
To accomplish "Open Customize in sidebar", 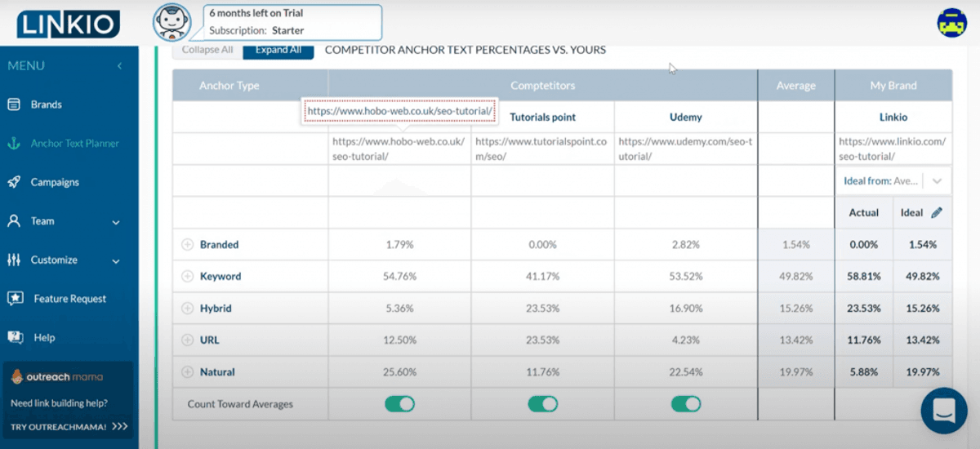I will pyautogui.click(x=54, y=260).
